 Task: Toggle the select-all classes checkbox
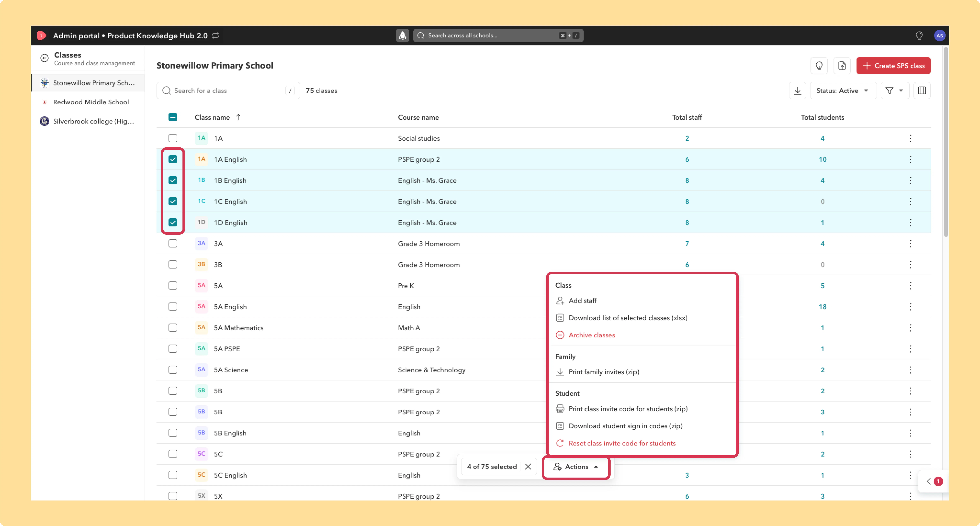click(173, 117)
